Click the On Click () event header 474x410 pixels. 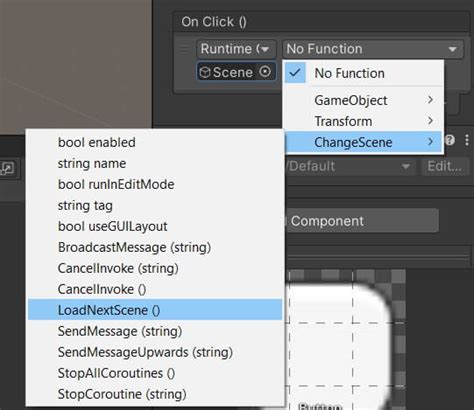(322, 22)
